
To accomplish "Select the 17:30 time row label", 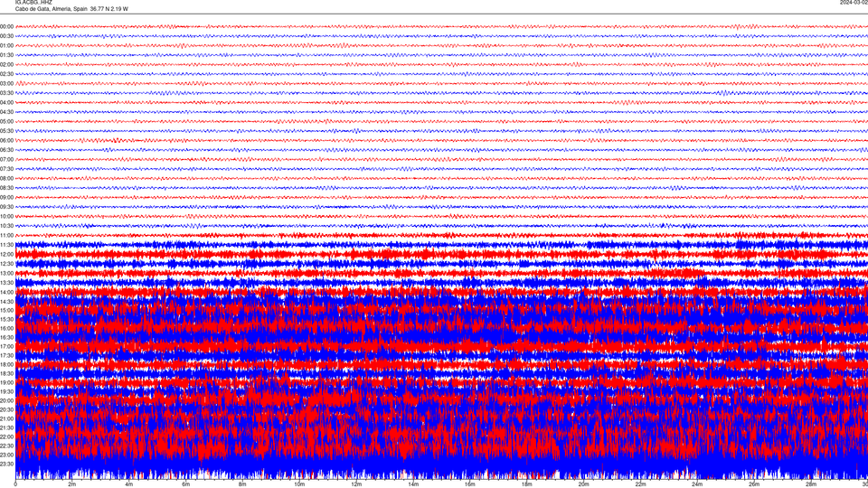I will coord(6,355).
